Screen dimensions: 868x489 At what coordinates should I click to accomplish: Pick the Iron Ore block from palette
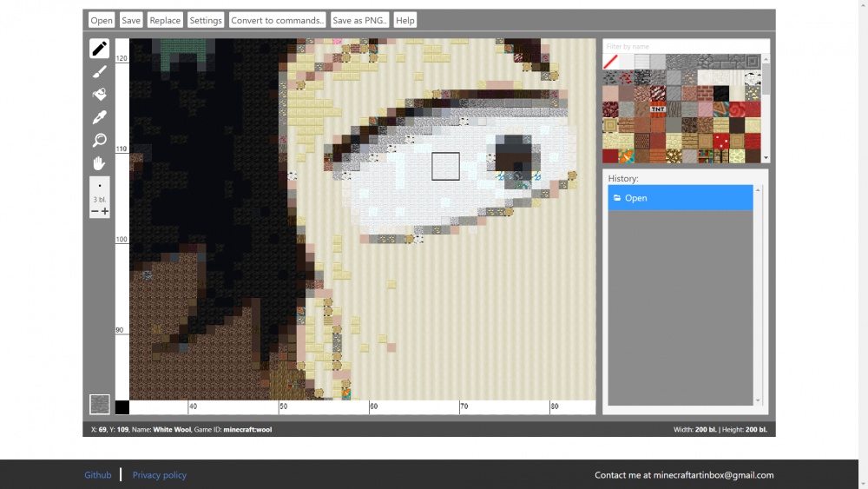point(689,77)
